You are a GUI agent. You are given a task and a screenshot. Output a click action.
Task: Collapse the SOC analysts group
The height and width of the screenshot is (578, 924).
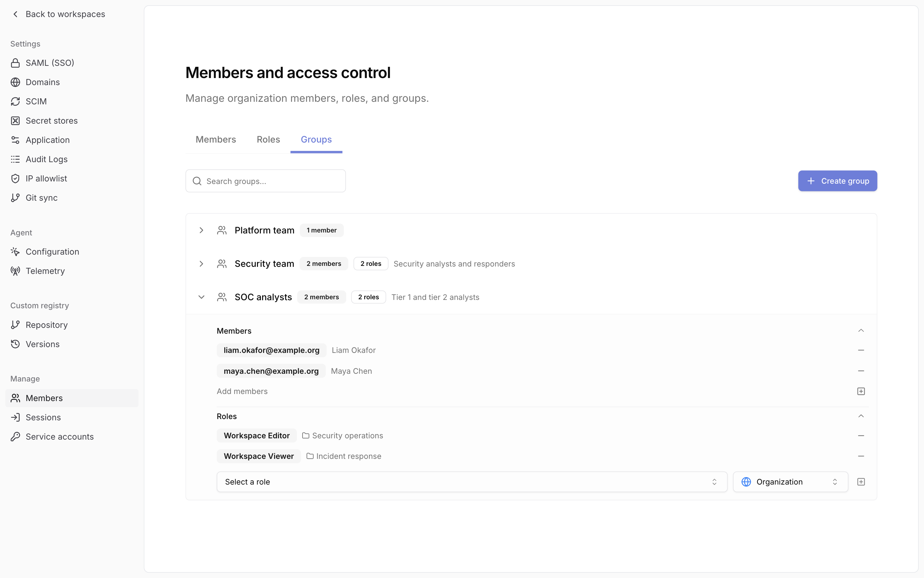tap(201, 297)
